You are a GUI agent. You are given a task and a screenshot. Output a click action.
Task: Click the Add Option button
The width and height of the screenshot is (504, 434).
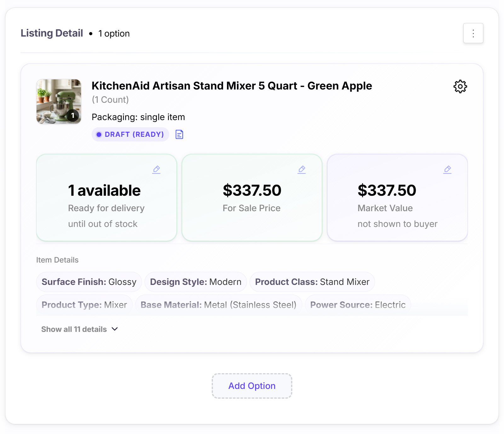252,386
